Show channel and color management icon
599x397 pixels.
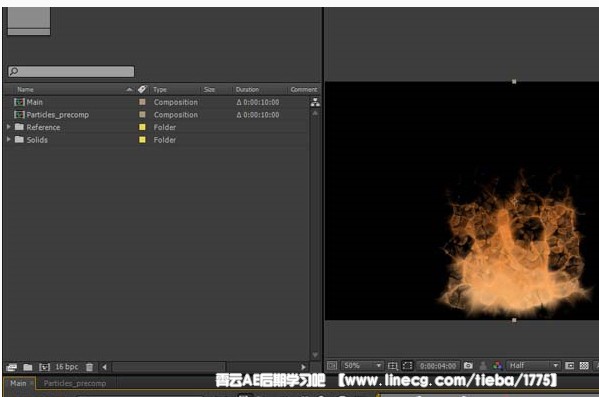click(x=497, y=366)
